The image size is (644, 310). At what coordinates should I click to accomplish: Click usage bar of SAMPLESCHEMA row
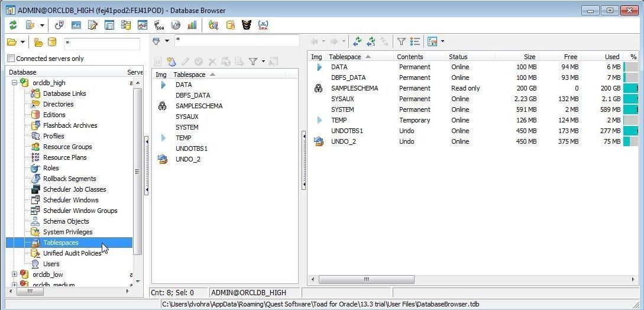coord(631,88)
